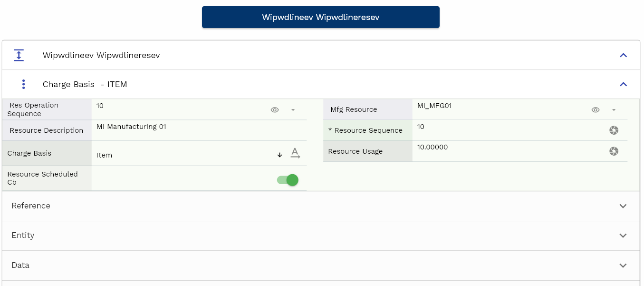644x286 pixels.
Task: Toggle off the Resource Scheduled Cb switch
Action: pyautogui.click(x=288, y=180)
